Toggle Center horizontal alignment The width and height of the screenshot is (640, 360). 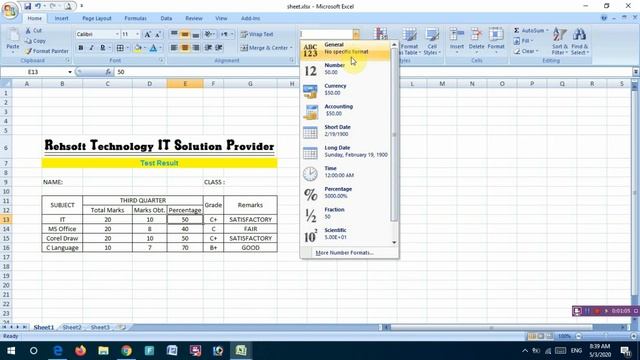[185, 48]
